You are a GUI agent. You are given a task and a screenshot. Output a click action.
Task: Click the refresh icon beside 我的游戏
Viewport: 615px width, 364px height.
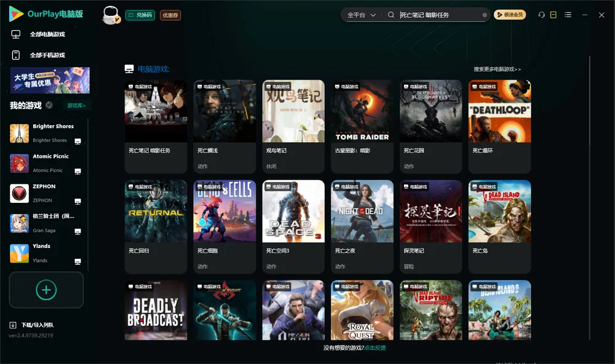49,105
